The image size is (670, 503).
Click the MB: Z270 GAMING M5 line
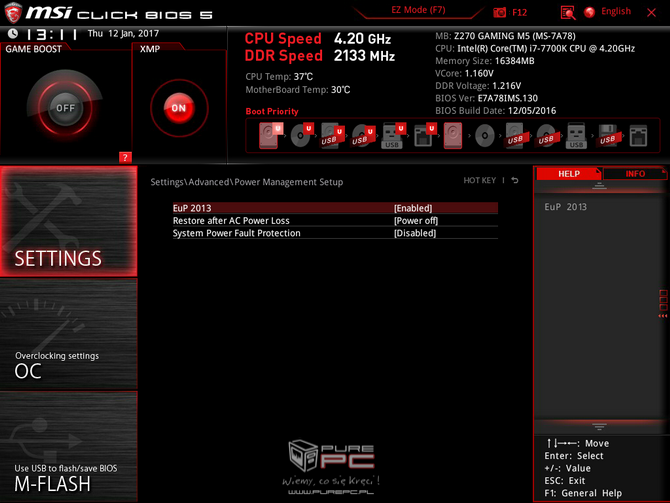(x=505, y=36)
